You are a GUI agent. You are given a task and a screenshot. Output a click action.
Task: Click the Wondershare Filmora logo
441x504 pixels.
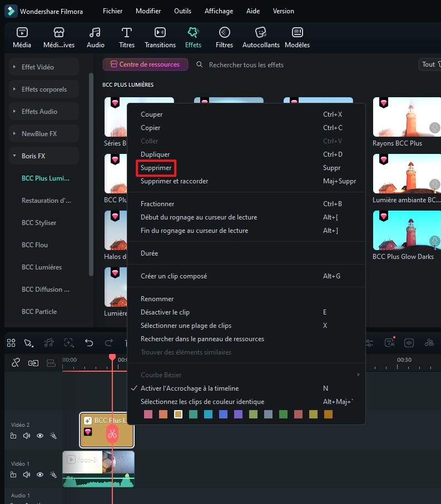tap(11, 11)
